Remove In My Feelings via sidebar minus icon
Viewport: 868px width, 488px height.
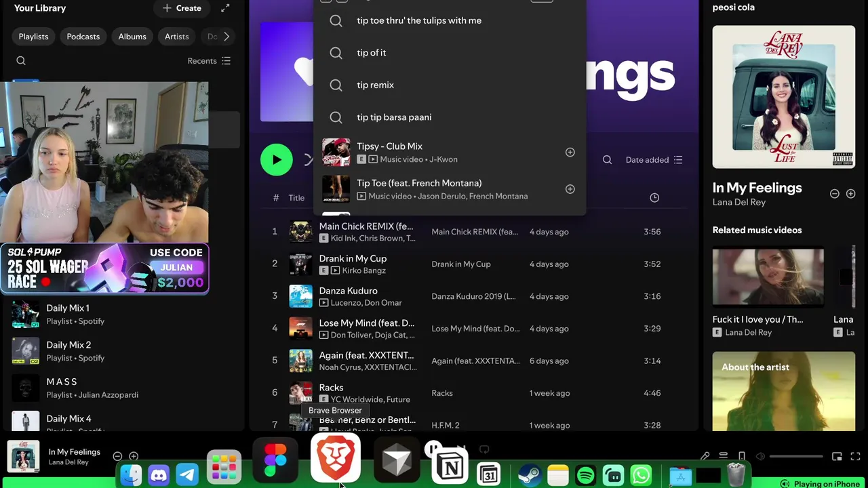point(835,194)
